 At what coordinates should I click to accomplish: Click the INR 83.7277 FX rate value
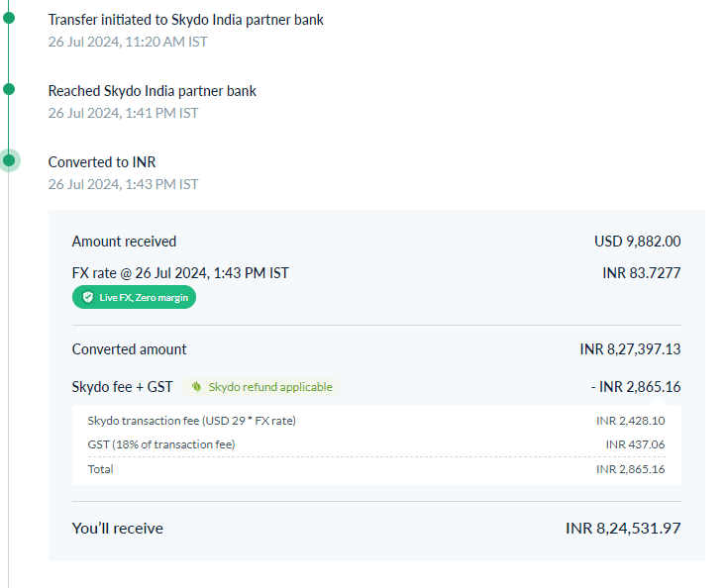click(641, 273)
